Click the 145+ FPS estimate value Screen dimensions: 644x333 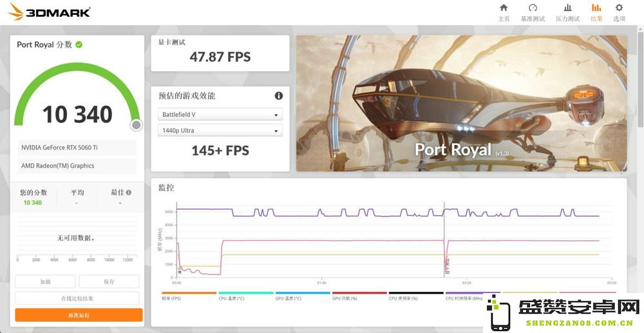220,151
